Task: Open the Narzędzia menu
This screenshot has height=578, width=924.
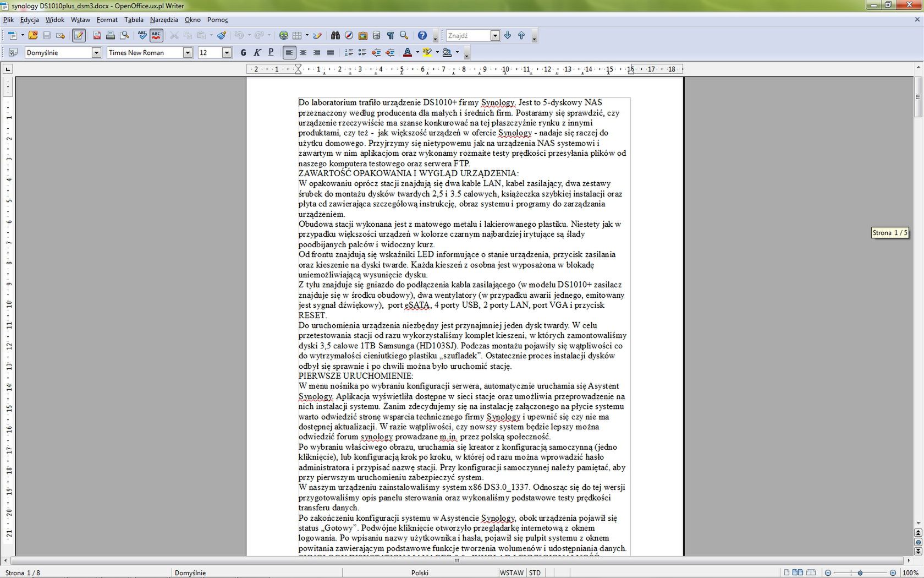Action: pos(164,19)
